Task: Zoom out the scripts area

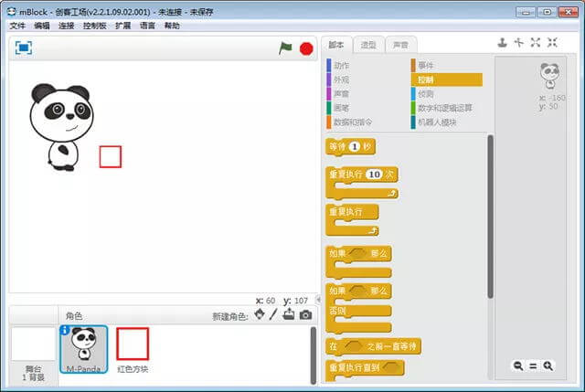Action: click(518, 366)
